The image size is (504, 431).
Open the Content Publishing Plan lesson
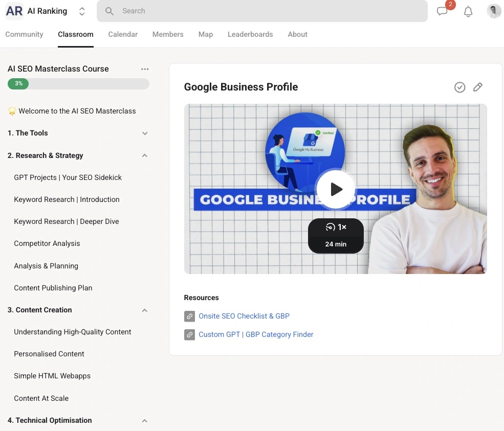point(53,288)
